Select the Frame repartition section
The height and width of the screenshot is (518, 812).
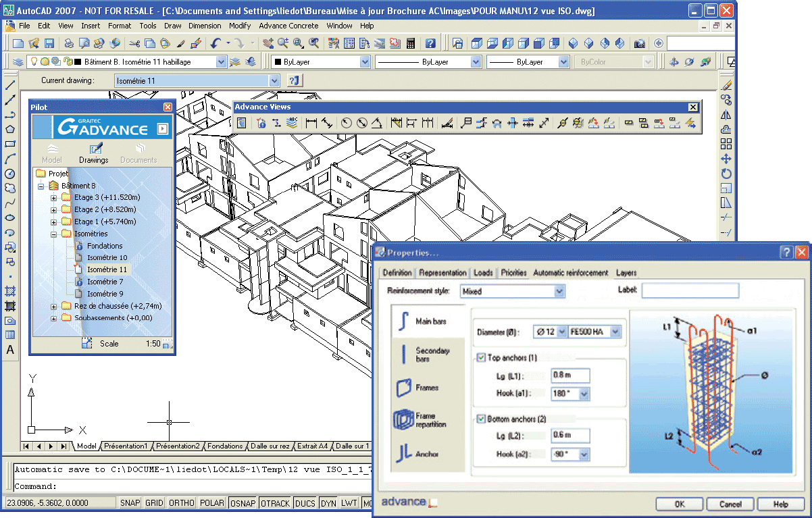pyautogui.click(x=427, y=420)
